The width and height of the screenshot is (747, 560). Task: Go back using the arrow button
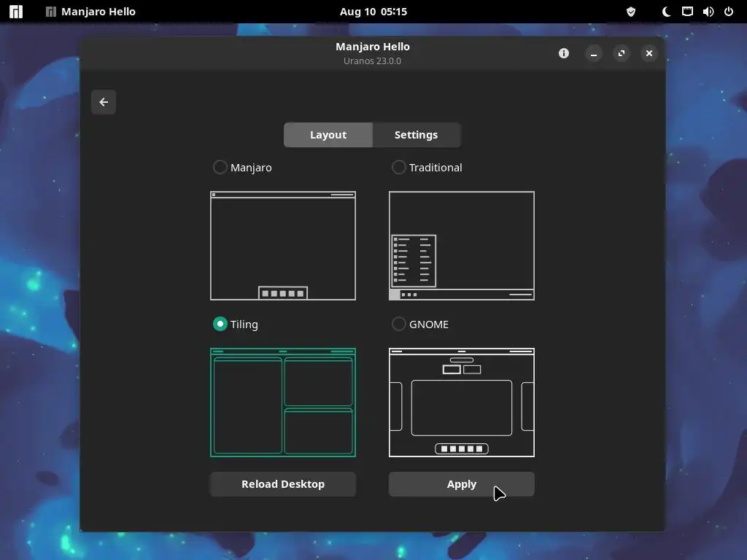pos(104,102)
